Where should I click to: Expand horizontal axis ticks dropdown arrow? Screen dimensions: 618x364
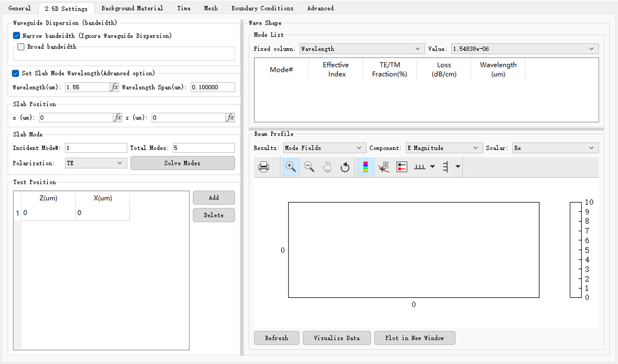(432, 166)
